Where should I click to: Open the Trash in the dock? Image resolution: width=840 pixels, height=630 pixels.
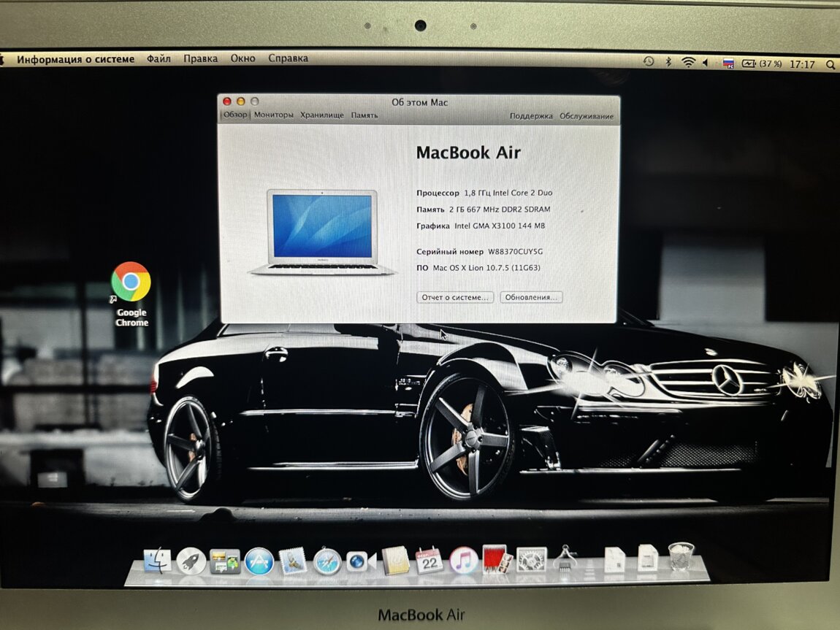[681, 558]
